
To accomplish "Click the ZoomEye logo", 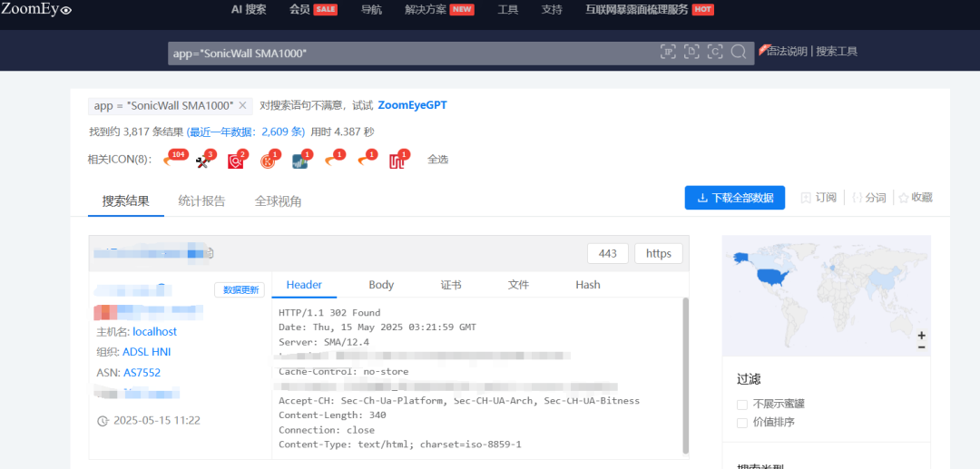I will (x=36, y=9).
